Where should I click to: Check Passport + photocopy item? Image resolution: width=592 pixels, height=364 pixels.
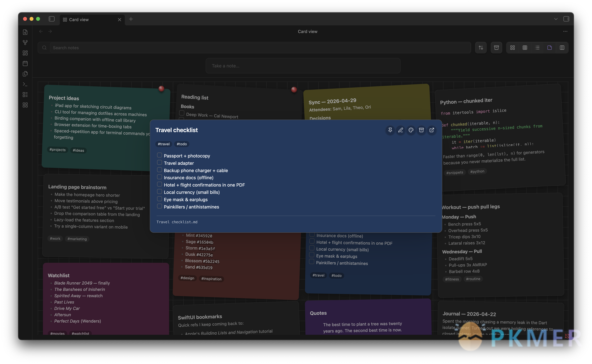click(159, 155)
